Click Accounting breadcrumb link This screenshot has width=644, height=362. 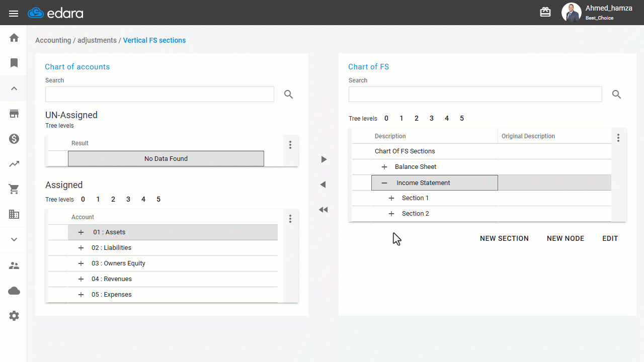point(53,40)
